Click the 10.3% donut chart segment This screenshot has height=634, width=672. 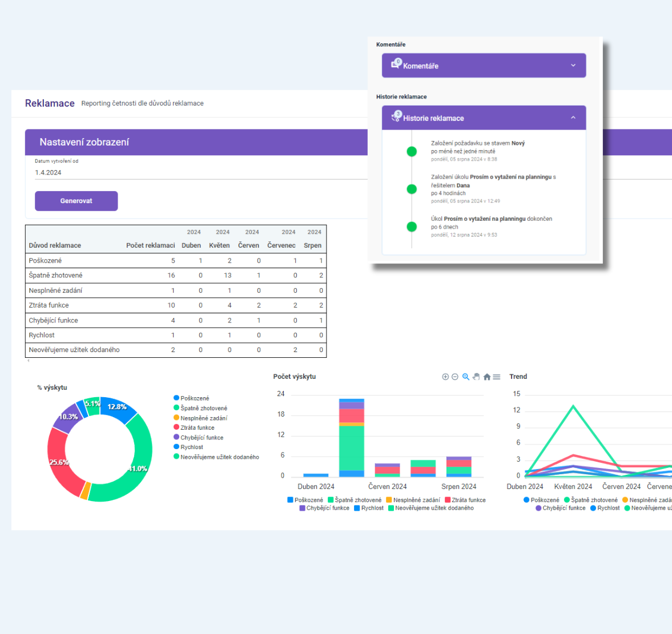[68, 417]
